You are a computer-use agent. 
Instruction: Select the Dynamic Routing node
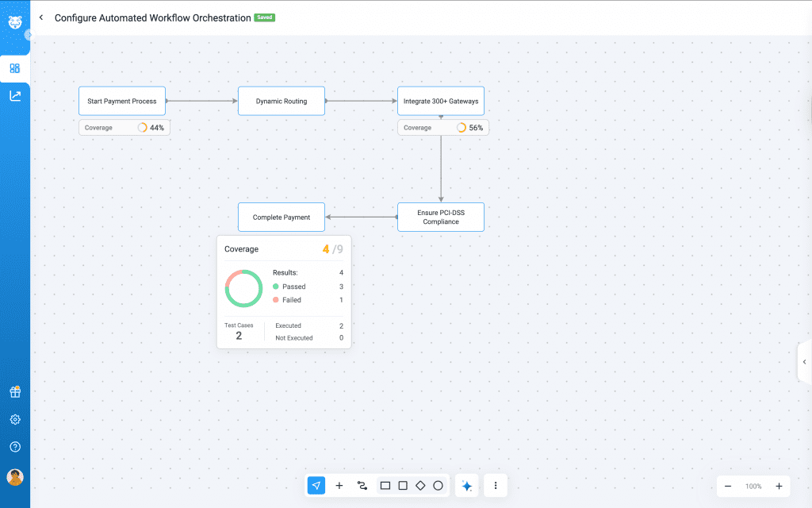tap(282, 101)
